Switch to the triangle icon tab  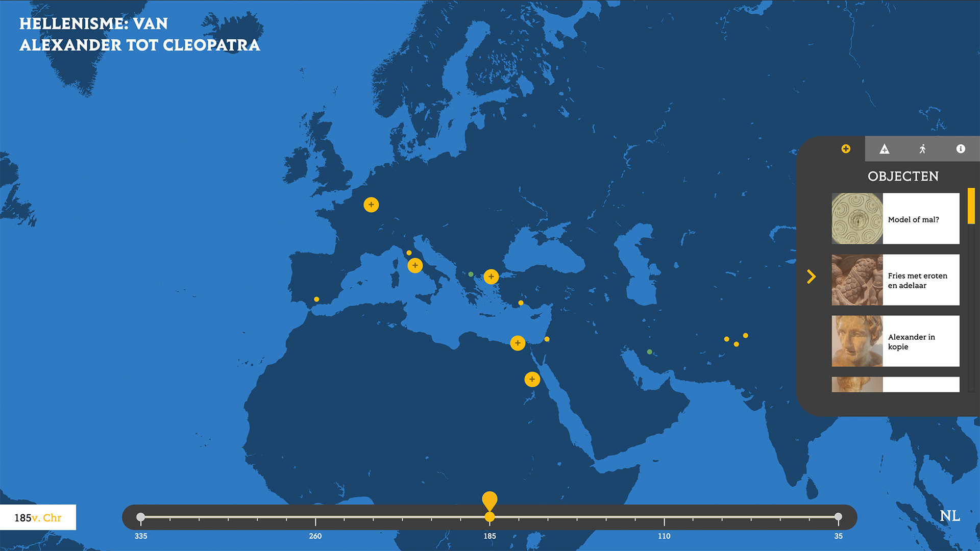point(884,149)
